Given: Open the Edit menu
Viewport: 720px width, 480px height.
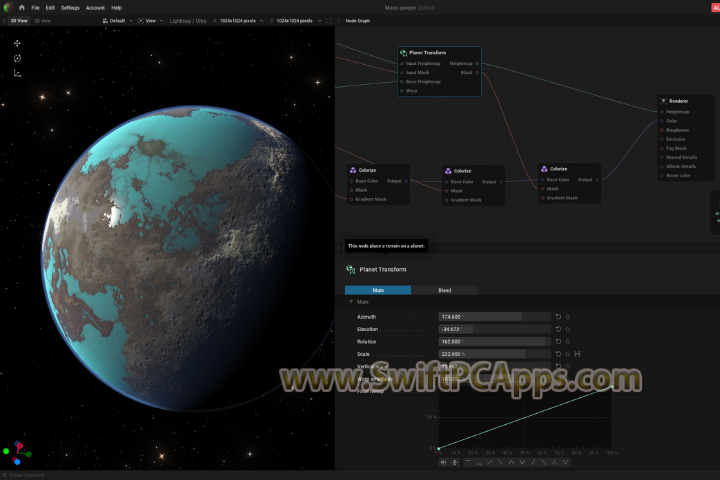Looking at the screenshot, I should pos(50,8).
